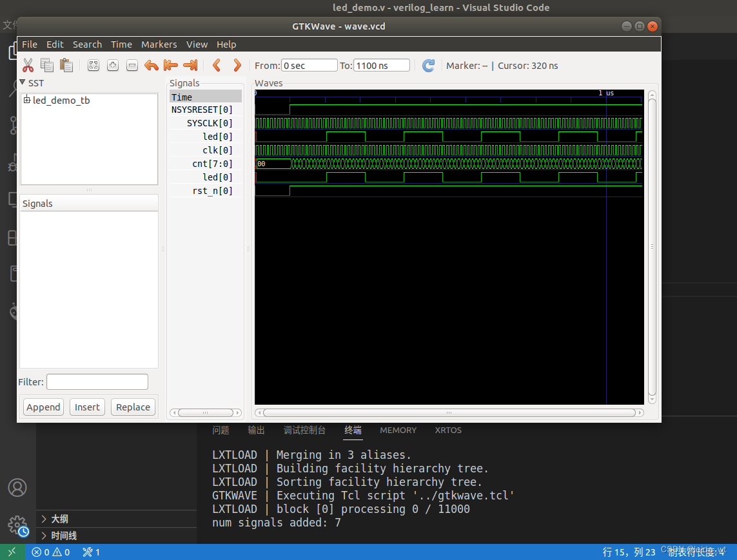The height and width of the screenshot is (560, 737).
Task: Click the Append button
Action: tap(43, 407)
